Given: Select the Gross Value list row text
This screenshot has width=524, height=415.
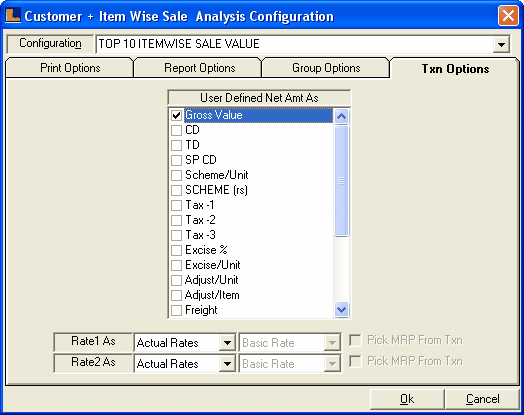Looking at the screenshot, I should (214, 115).
